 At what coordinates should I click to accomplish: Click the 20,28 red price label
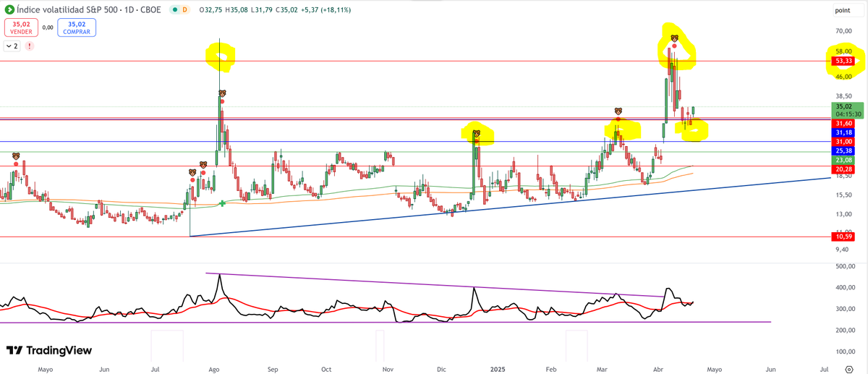pos(843,169)
